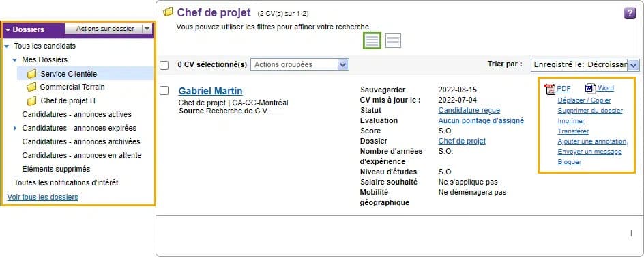Screen dimensions: 644x257
Task: Open the Actions groupées dropdown
Action: (299, 64)
